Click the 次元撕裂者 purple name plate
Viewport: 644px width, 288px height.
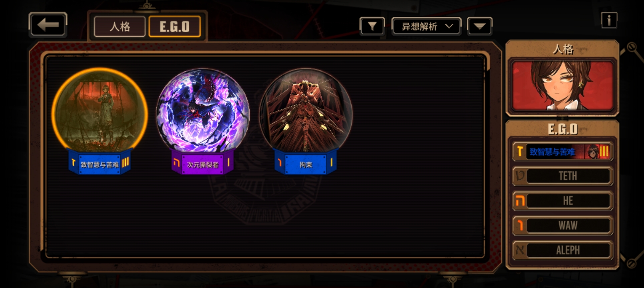203,164
